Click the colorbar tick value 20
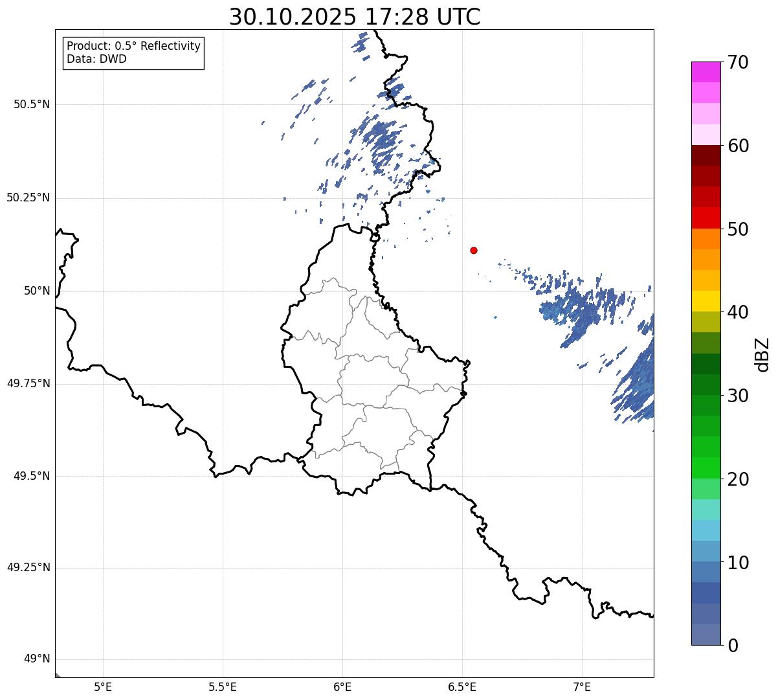This screenshot has width=778, height=700. (x=738, y=479)
